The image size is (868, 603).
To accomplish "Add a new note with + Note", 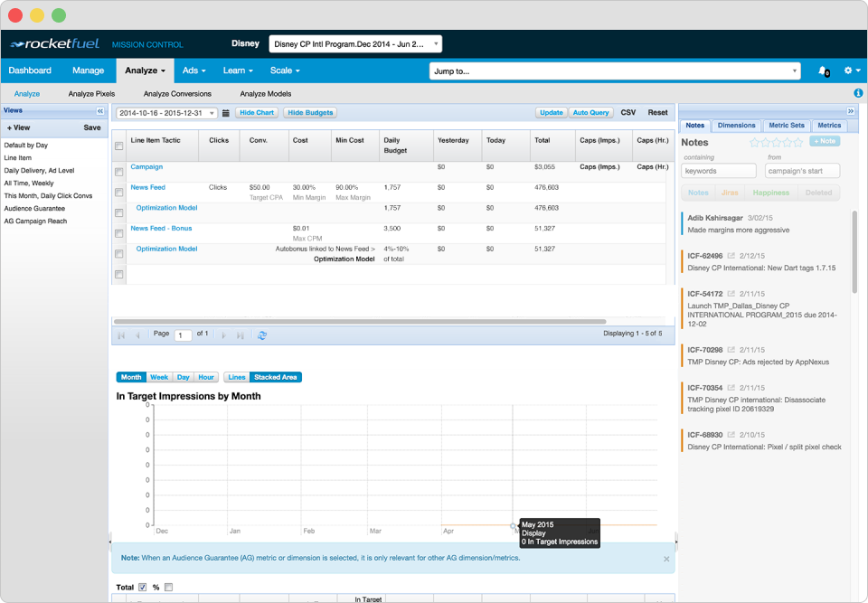I will point(825,141).
